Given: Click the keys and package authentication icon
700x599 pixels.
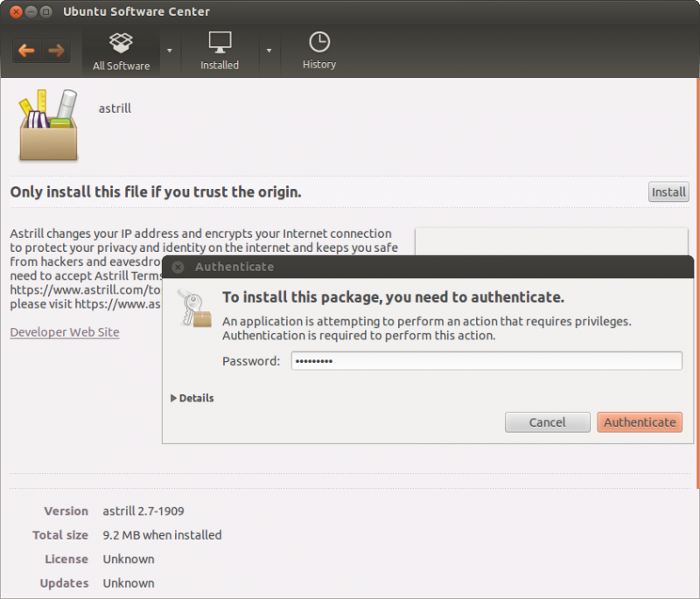Looking at the screenshot, I should (x=194, y=308).
